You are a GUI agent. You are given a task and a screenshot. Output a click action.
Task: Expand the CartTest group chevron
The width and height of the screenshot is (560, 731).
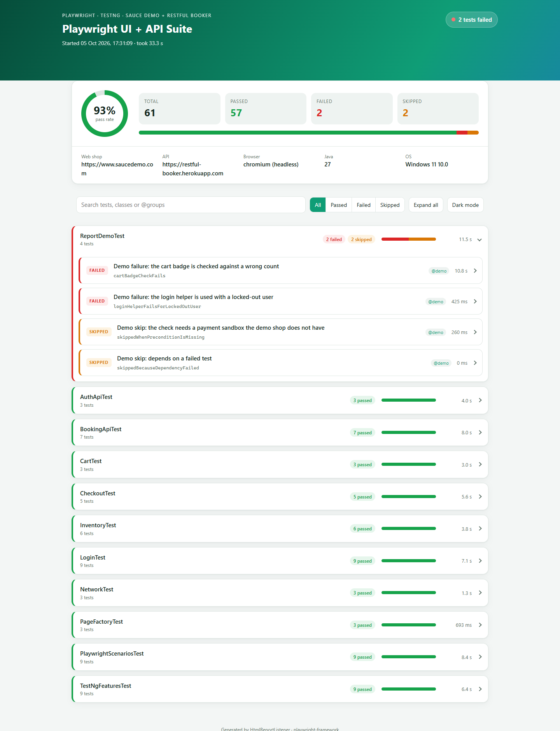tap(480, 464)
